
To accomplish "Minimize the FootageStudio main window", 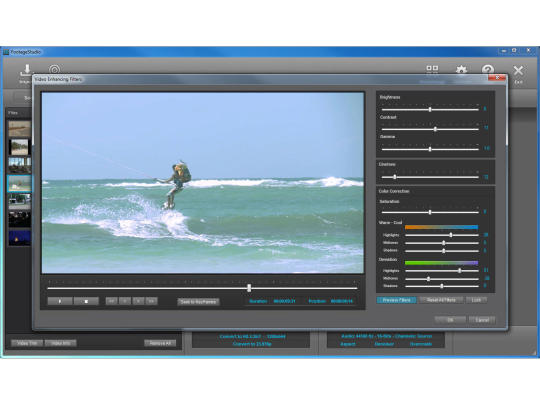I will (x=504, y=51).
